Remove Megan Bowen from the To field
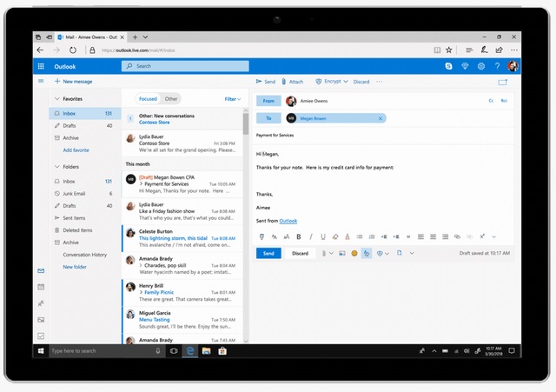Viewport: 556px width, 392px height. [381, 118]
